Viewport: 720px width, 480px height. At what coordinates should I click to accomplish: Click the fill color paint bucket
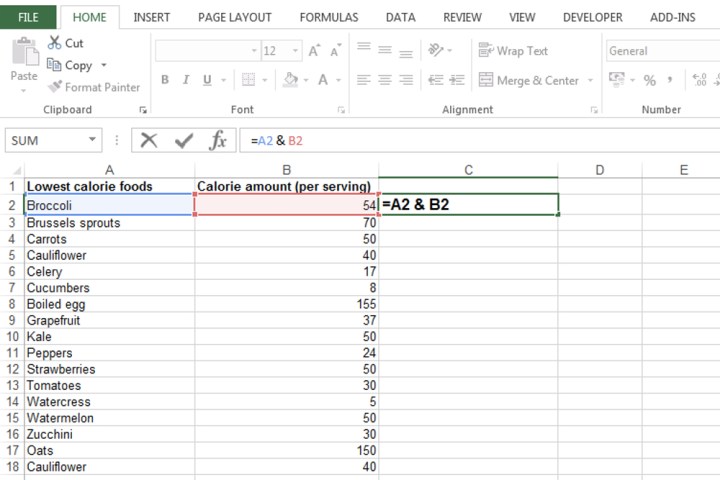[x=290, y=80]
